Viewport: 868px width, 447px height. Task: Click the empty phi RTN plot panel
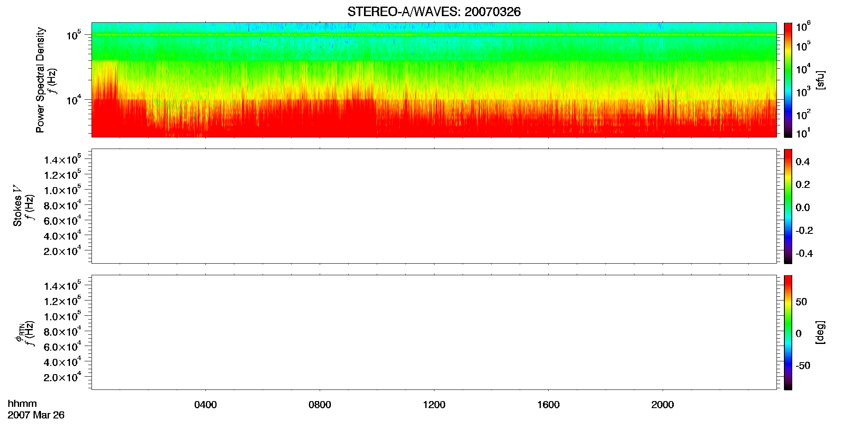[434, 332]
